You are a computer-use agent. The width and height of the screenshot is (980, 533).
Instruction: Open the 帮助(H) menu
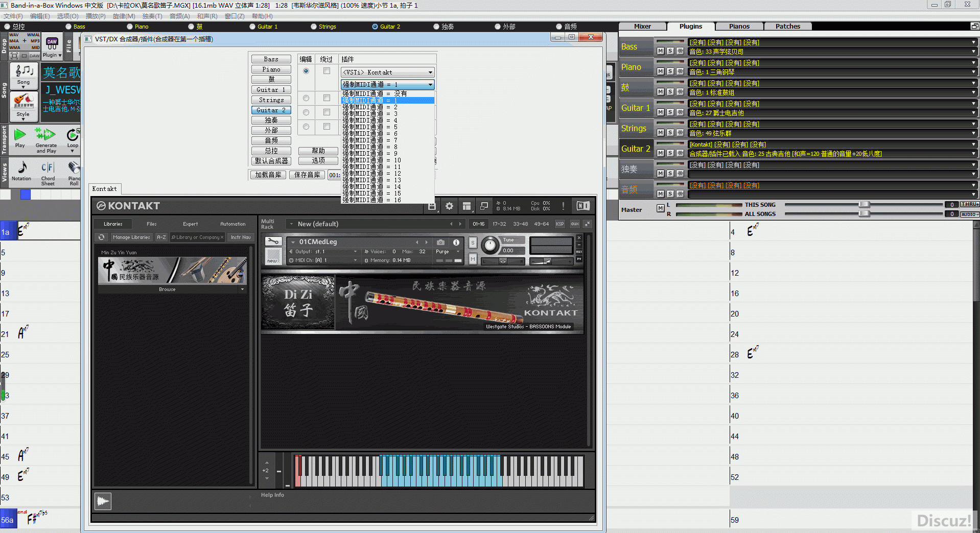262,16
